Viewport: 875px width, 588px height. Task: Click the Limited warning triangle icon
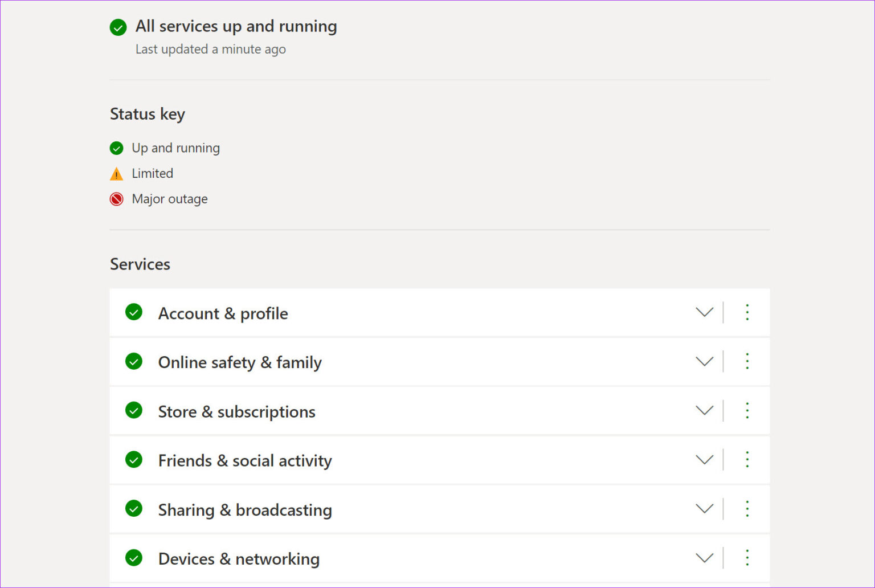coord(116,173)
